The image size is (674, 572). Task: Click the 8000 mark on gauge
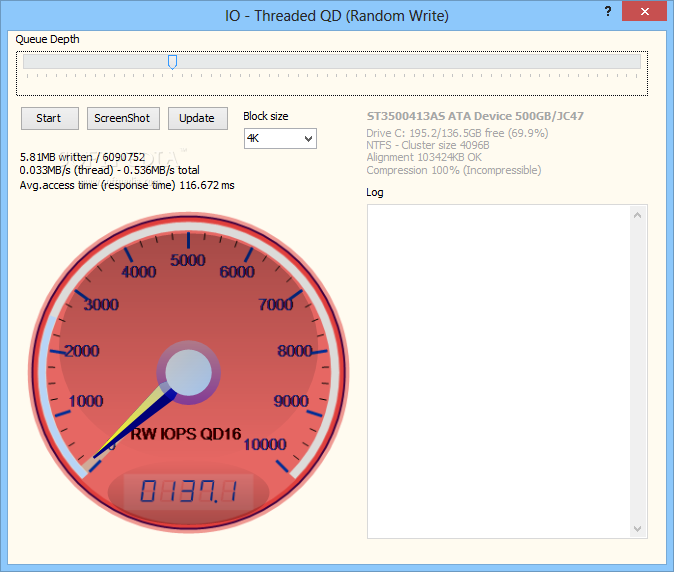pos(294,351)
